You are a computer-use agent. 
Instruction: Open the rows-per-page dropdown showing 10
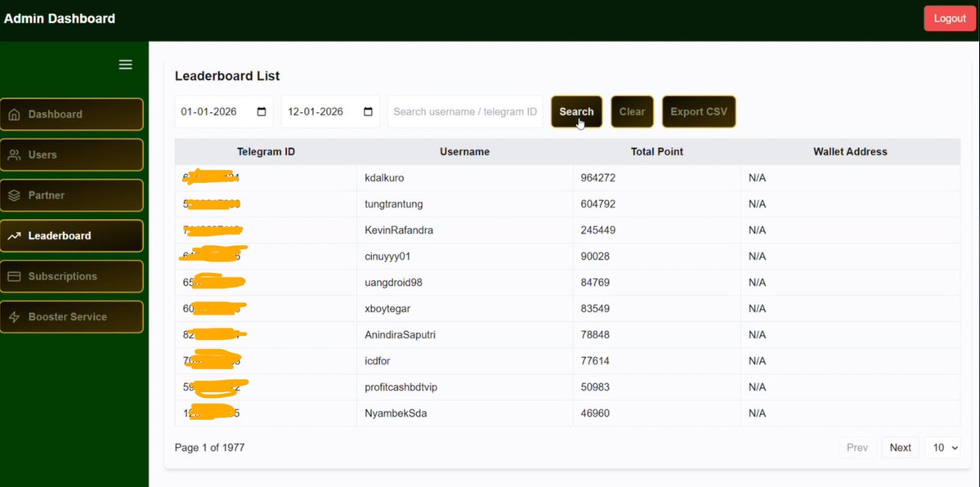pyautogui.click(x=942, y=448)
